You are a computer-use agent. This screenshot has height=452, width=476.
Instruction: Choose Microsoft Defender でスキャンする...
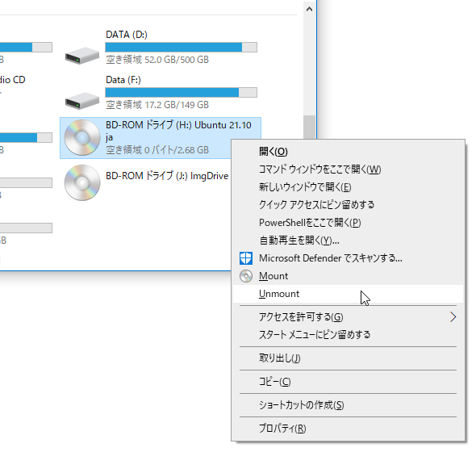(x=348, y=258)
